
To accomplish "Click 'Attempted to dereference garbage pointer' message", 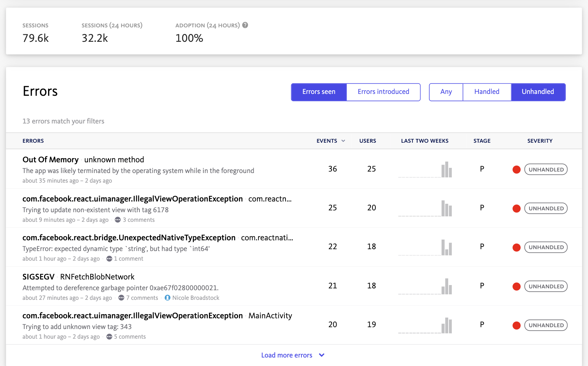I will [x=121, y=288].
